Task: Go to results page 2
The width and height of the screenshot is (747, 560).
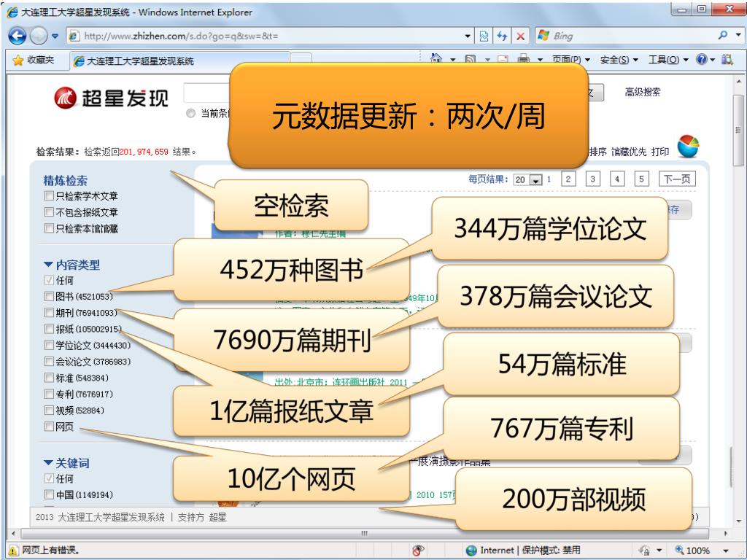Action: [568, 179]
